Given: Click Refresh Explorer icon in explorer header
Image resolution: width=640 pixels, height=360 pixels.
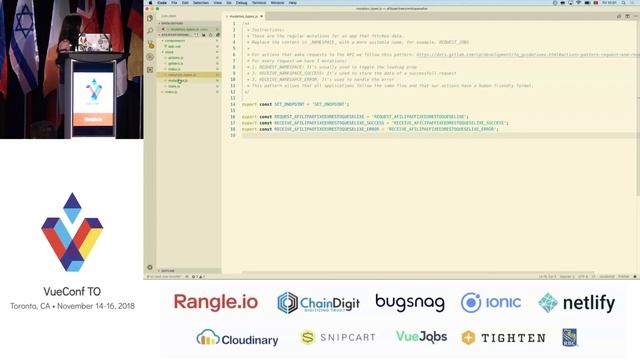Looking at the screenshot, I should pyautogui.click(x=210, y=35).
